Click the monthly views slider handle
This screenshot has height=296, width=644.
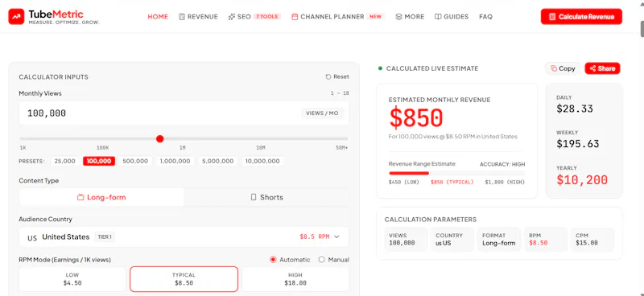[x=160, y=139]
